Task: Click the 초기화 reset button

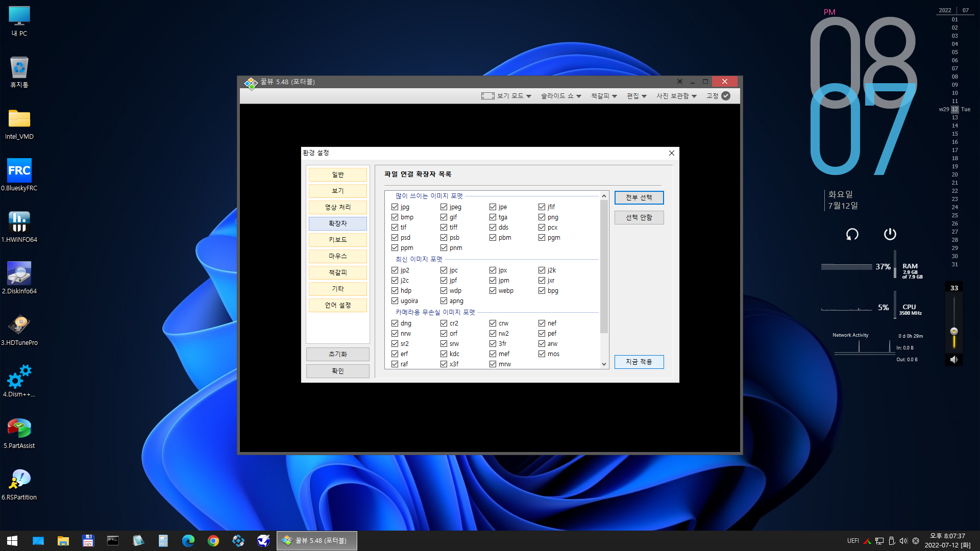Action: tap(338, 354)
